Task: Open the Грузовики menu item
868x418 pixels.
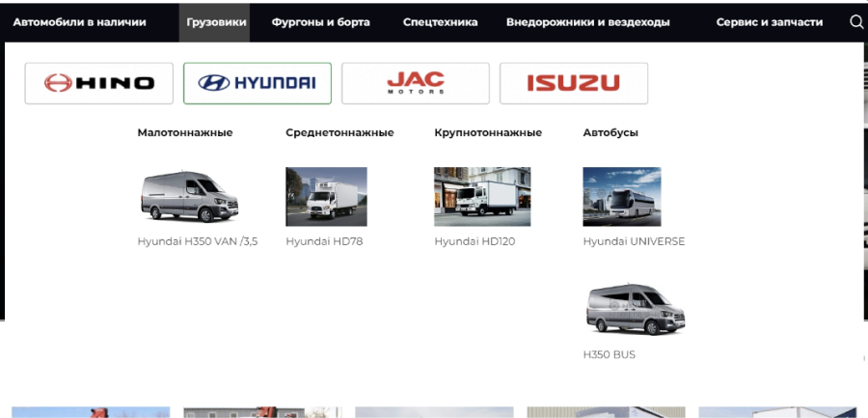Action: tap(215, 22)
